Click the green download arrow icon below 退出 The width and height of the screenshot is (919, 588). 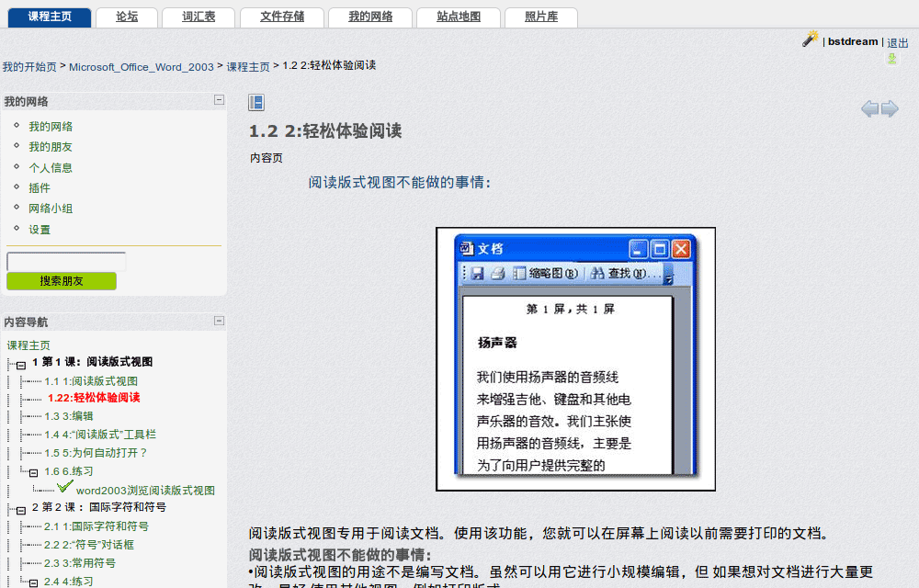pyautogui.click(x=891, y=58)
